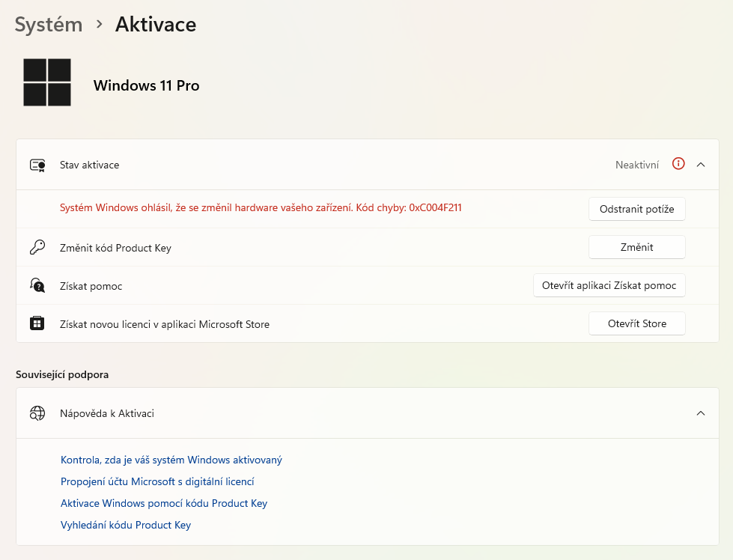Click Otevřít Store button

[636, 323]
